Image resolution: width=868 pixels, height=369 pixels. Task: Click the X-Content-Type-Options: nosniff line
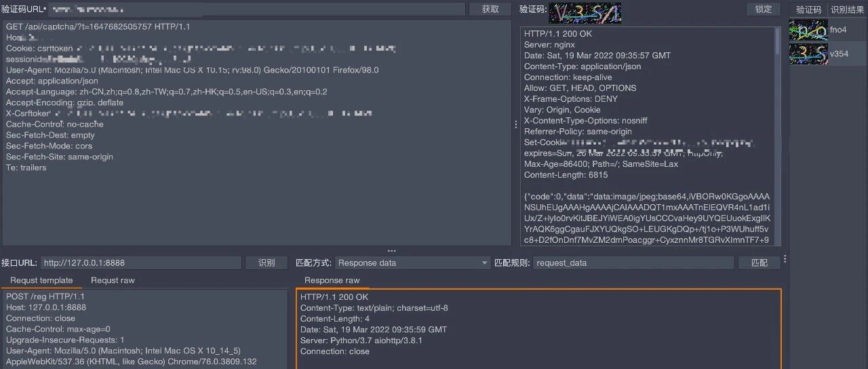(586, 121)
